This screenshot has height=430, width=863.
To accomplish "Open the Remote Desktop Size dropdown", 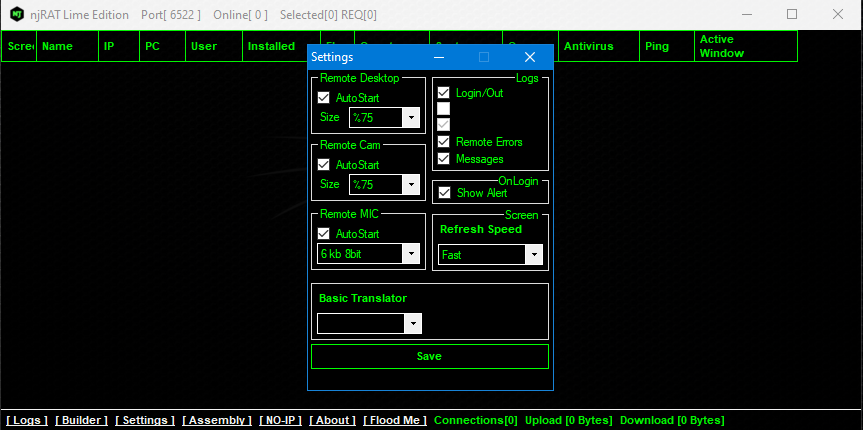I will pos(412,117).
